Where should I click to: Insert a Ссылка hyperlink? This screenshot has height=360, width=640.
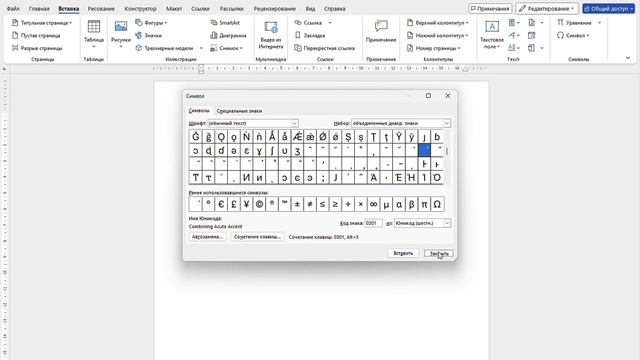pyautogui.click(x=309, y=23)
